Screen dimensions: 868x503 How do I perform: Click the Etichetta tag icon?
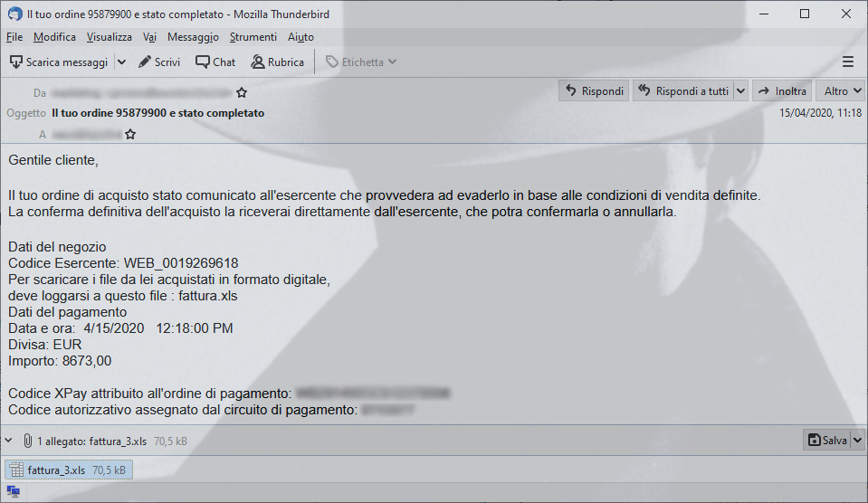[x=331, y=62]
